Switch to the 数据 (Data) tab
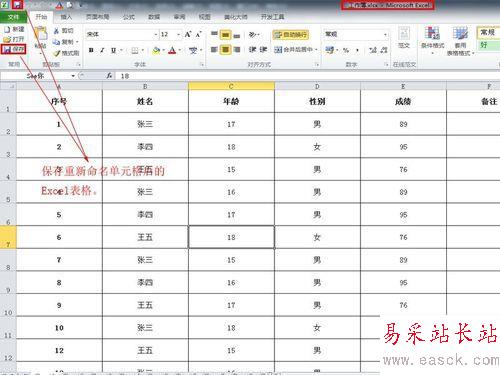This screenshot has height=375, width=500. point(154,17)
